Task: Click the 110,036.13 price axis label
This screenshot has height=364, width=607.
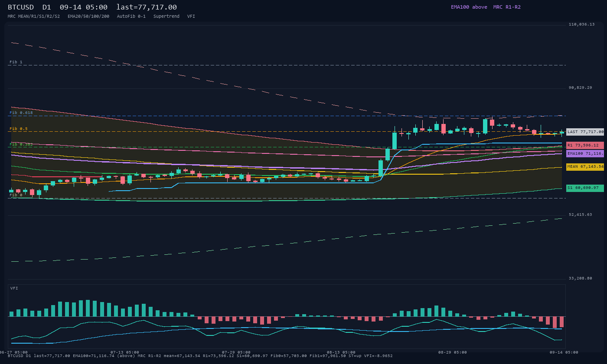Action: click(581, 25)
